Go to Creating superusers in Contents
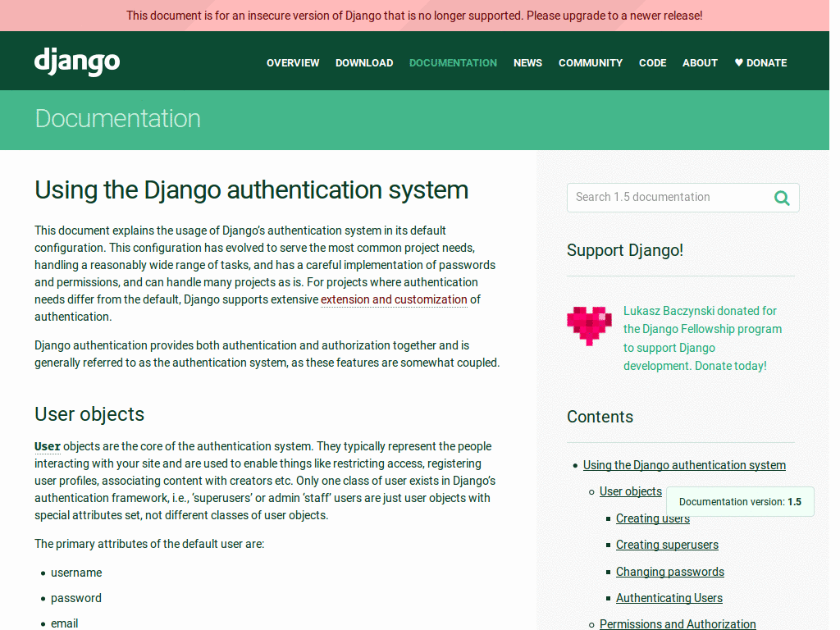 coord(667,545)
